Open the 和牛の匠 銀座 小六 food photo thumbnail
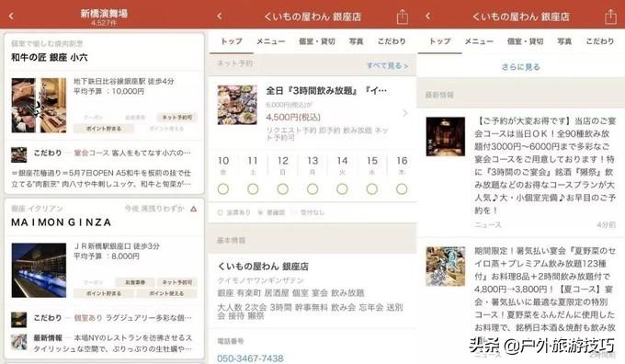Image resolution: width=625 pixels, height=364 pixels. coord(39,106)
